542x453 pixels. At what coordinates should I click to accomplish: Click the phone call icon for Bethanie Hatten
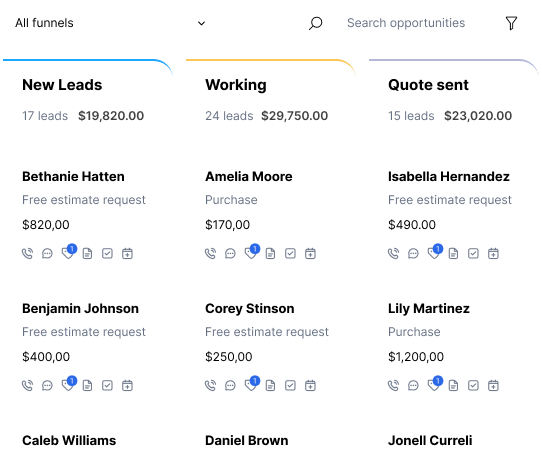coord(27,254)
